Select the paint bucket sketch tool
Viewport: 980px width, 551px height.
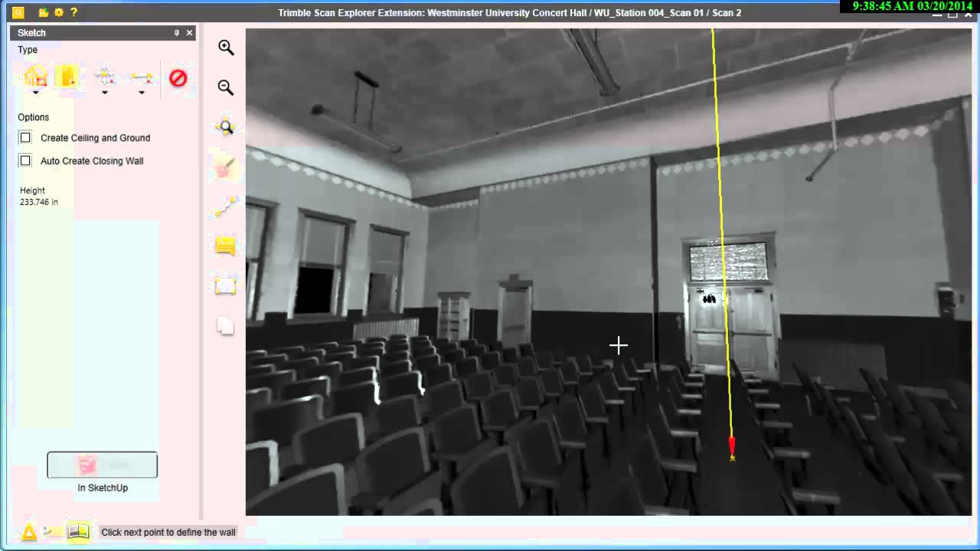click(225, 167)
